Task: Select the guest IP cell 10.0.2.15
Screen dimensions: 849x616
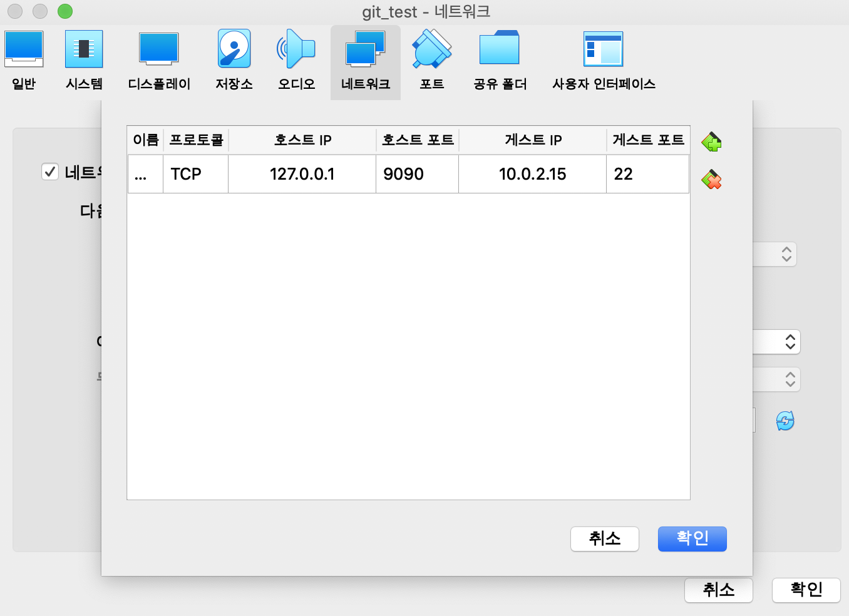Action: point(533,174)
